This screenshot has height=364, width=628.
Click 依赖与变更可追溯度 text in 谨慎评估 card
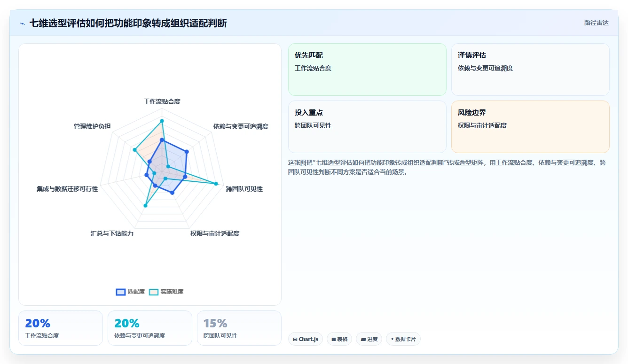pyautogui.click(x=485, y=68)
